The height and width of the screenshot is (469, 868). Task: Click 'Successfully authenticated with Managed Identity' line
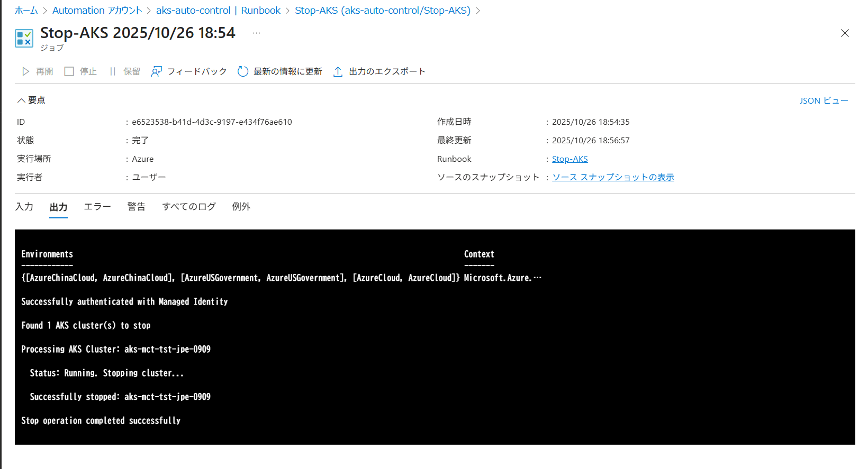coord(124,301)
